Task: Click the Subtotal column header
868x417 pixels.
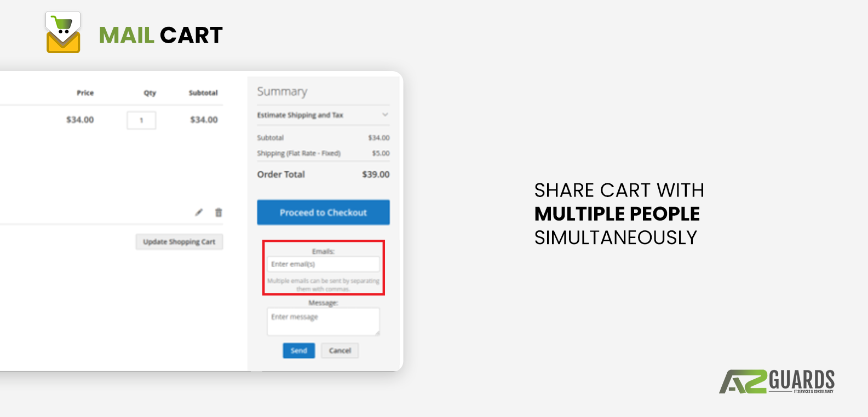Action: (203, 93)
